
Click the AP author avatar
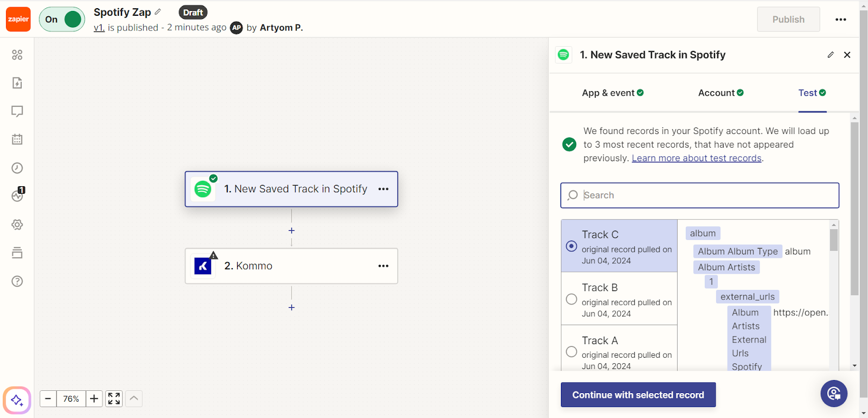click(x=237, y=28)
